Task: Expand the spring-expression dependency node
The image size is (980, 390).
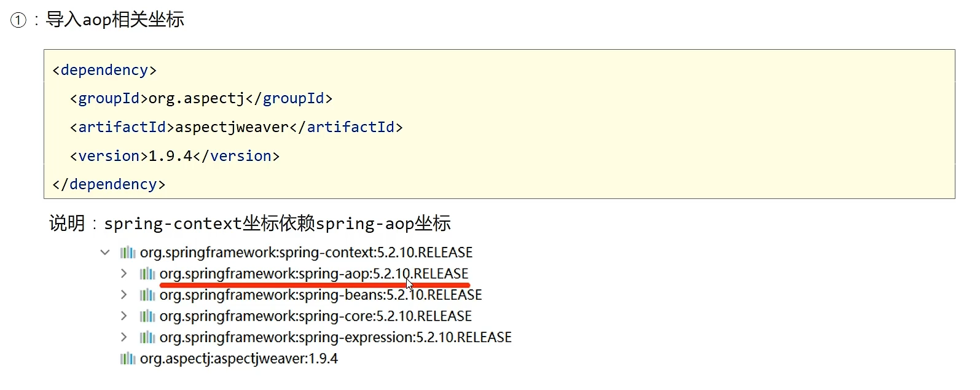Action: tap(124, 337)
